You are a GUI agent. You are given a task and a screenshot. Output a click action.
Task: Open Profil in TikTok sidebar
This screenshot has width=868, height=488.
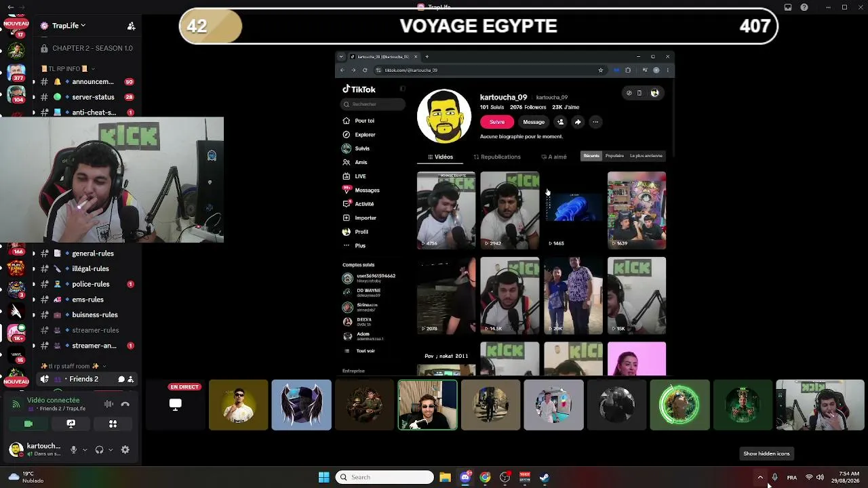356,232
